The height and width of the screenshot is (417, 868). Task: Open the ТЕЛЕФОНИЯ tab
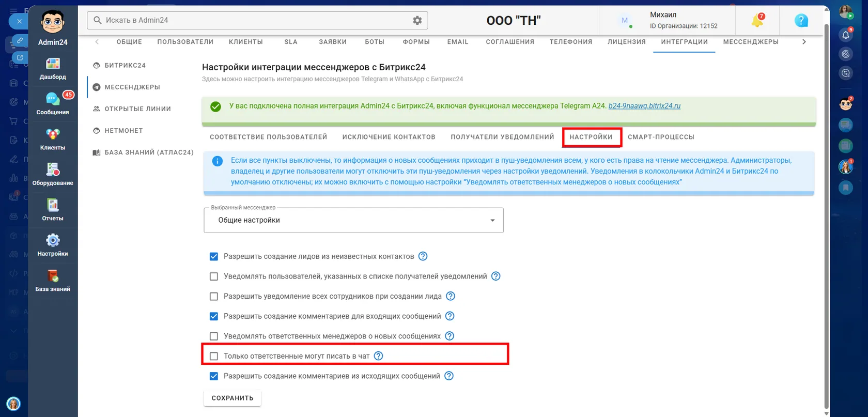point(571,42)
